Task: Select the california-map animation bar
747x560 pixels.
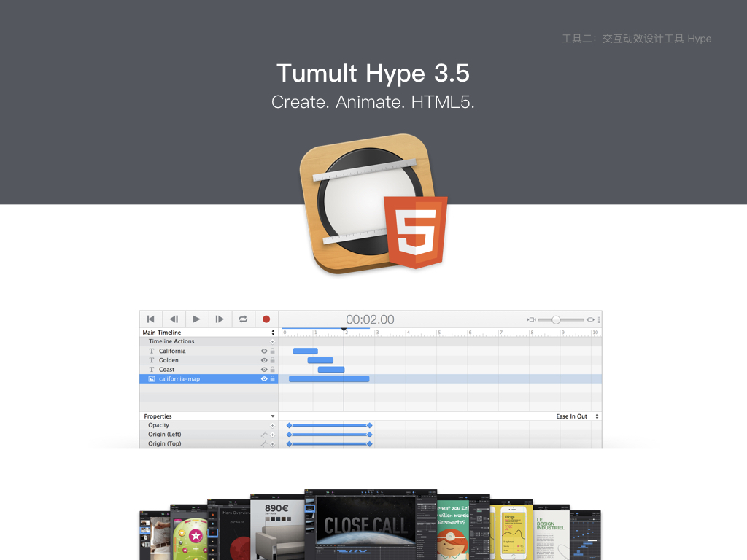Action: click(329, 379)
